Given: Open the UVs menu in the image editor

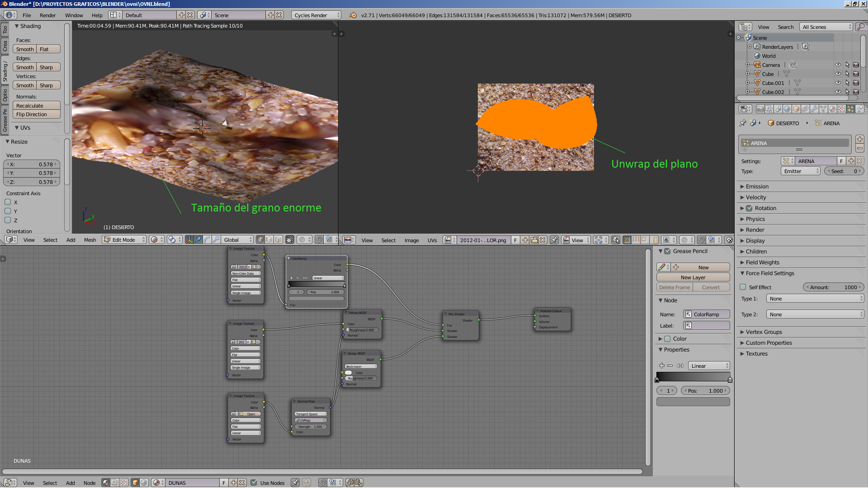Looking at the screenshot, I should pos(432,240).
